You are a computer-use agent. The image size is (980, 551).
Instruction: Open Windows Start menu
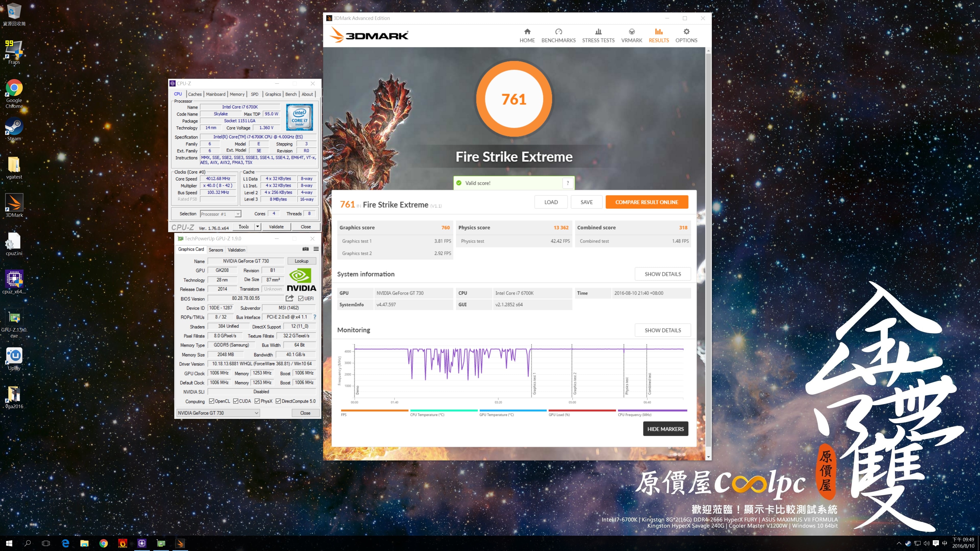(x=9, y=543)
